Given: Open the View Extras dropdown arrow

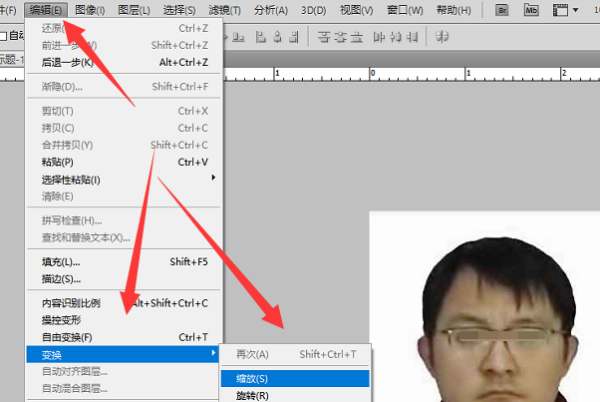Looking at the screenshot, I should [x=576, y=10].
